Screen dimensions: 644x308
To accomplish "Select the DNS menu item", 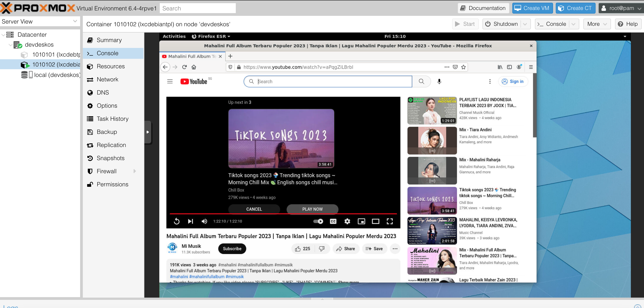I will click(x=113, y=92).
